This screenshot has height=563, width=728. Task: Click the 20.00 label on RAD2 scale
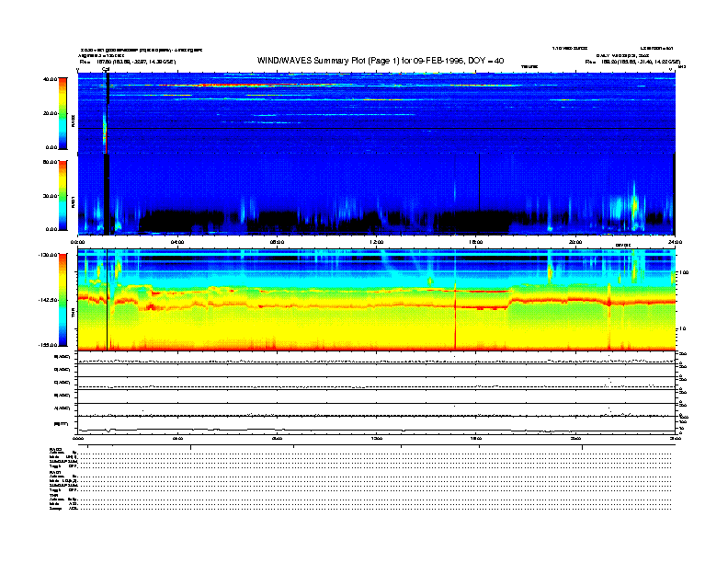(x=50, y=113)
